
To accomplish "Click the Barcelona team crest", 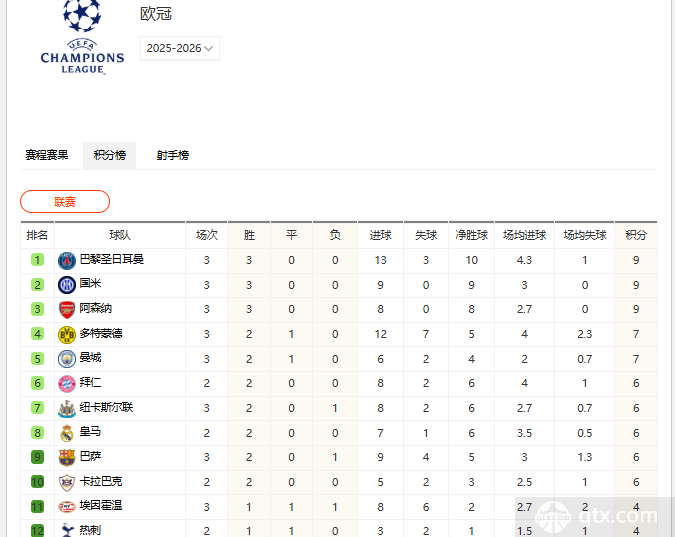I will 67,457.
